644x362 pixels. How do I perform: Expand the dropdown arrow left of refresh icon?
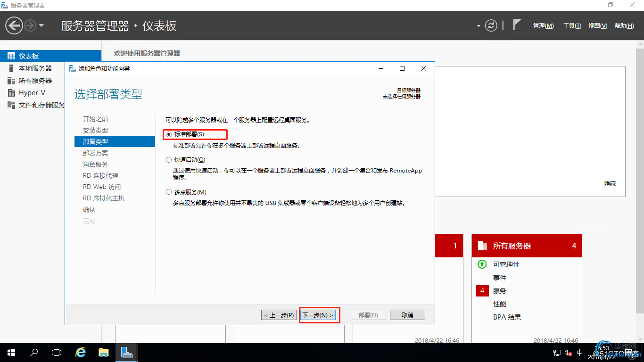(x=479, y=26)
